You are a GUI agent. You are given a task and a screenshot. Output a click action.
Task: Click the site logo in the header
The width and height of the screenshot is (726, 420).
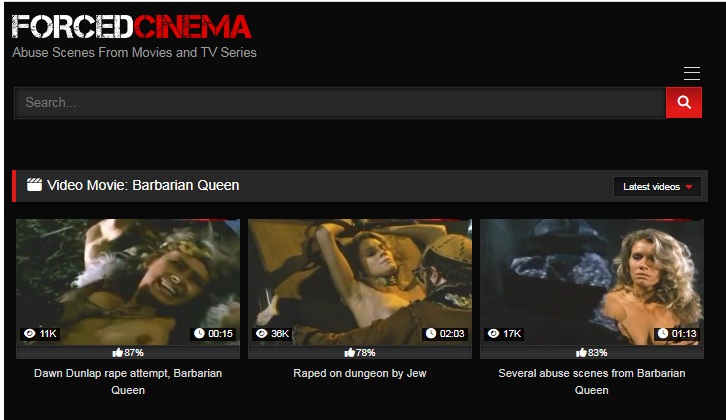(131, 27)
